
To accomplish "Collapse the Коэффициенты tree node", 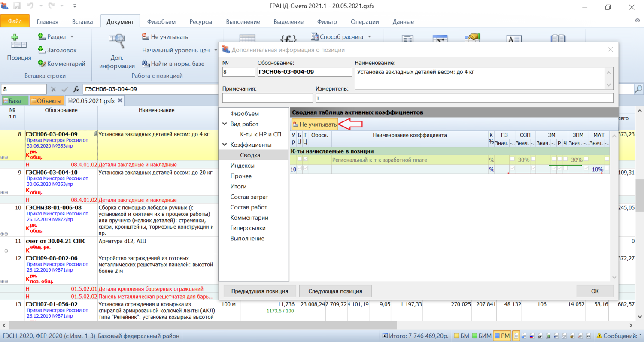I will 225,145.
